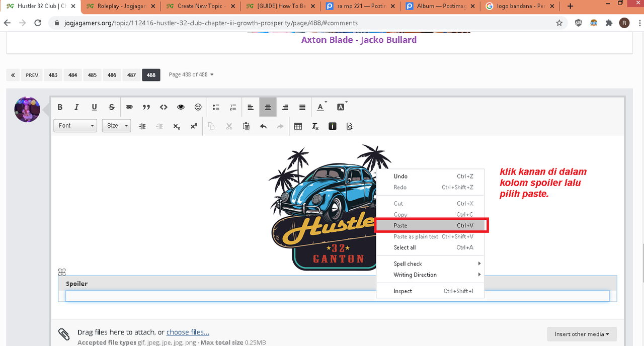644x346 pixels.
Task: Choose Select all in context menu
Action: (x=430, y=247)
